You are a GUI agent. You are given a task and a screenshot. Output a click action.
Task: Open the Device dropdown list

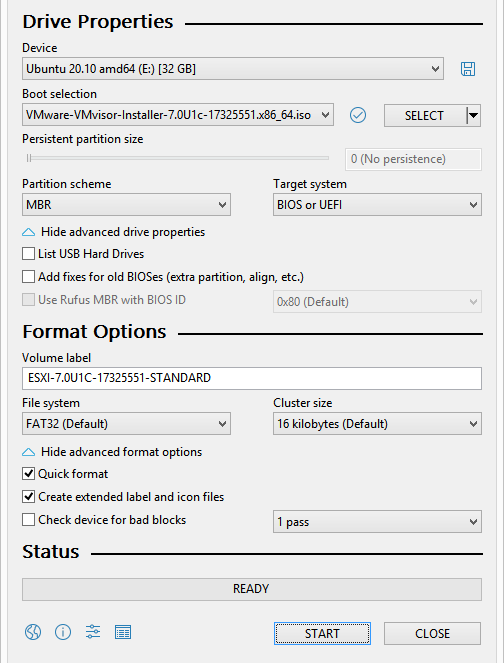coord(233,68)
